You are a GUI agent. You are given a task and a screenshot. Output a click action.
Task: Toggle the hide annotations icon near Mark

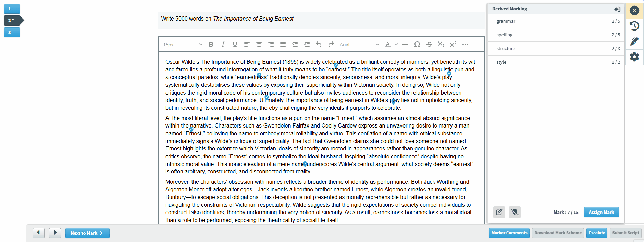click(x=515, y=212)
